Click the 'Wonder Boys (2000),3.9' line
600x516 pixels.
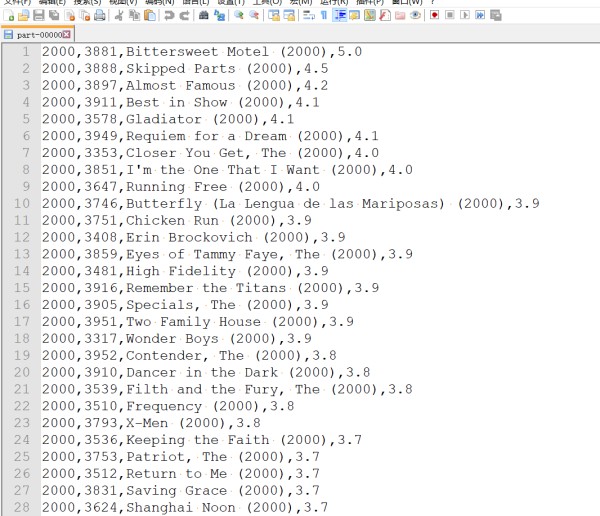pyautogui.click(x=177, y=338)
